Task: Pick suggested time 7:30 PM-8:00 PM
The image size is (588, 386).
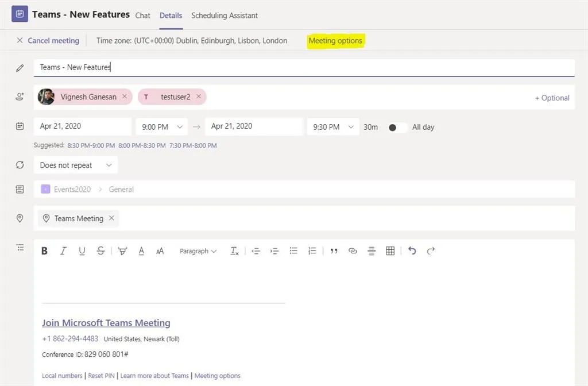Action: click(193, 145)
